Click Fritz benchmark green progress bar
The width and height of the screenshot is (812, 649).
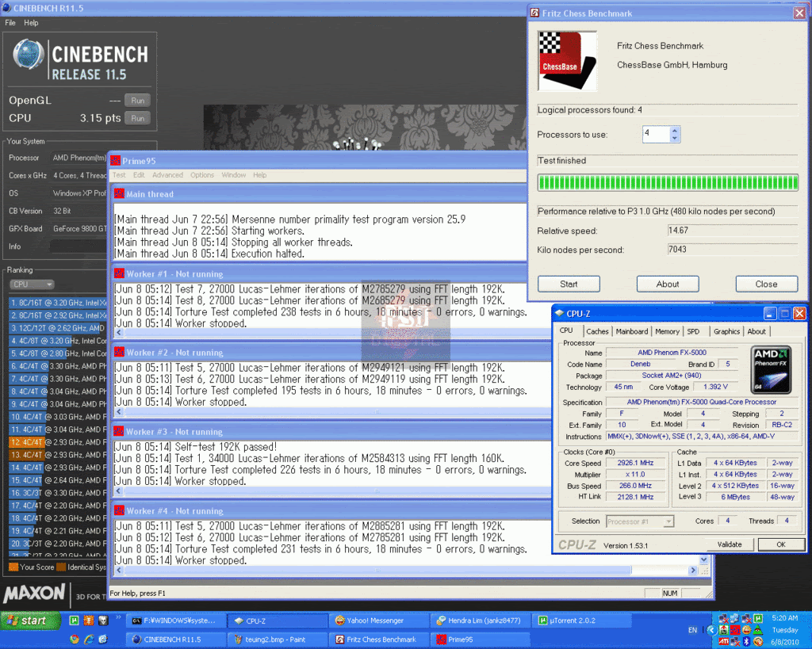coord(668,182)
